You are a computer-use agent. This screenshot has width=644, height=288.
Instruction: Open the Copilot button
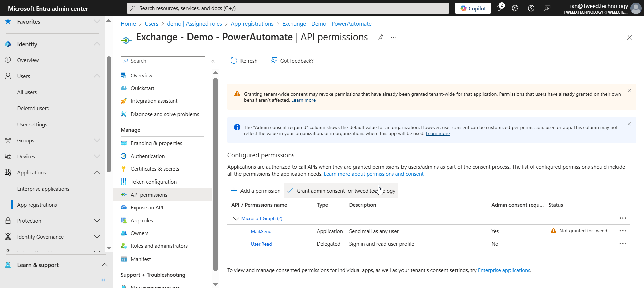[x=473, y=8]
